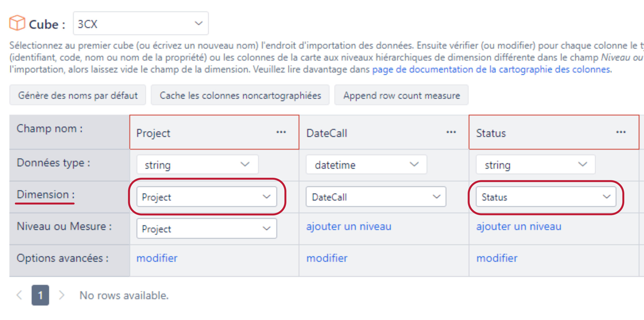This screenshot has width=644, height=320.
Task: Select page 1 in the pagination
Action: [40, 295]
